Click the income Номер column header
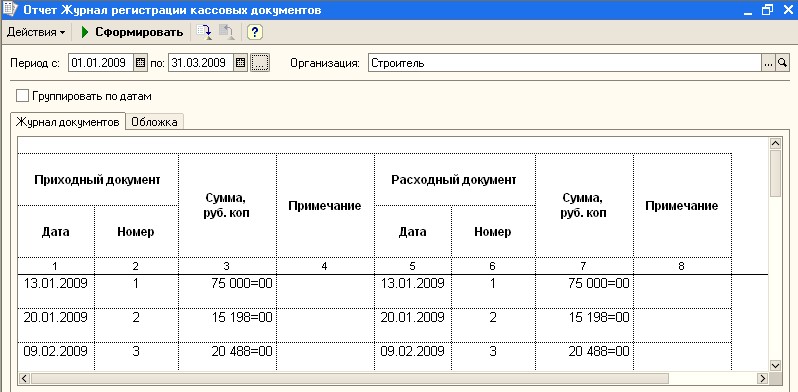The image size is (798, 392). pos(136,232)
